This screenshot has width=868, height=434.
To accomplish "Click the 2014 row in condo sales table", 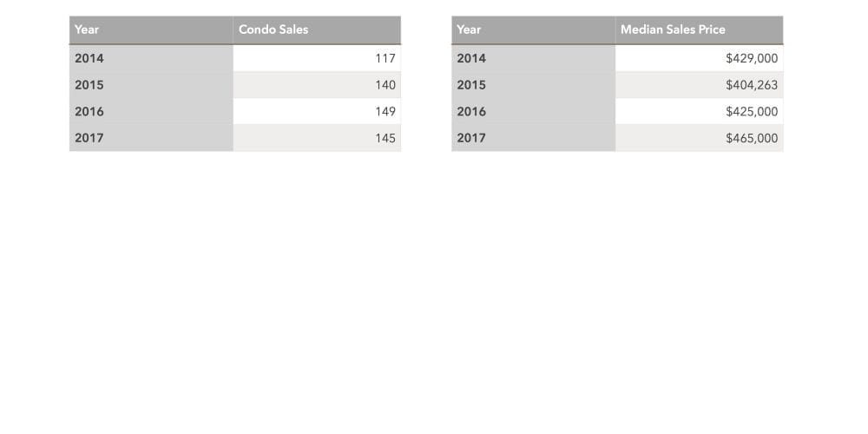I will [234, 58].
